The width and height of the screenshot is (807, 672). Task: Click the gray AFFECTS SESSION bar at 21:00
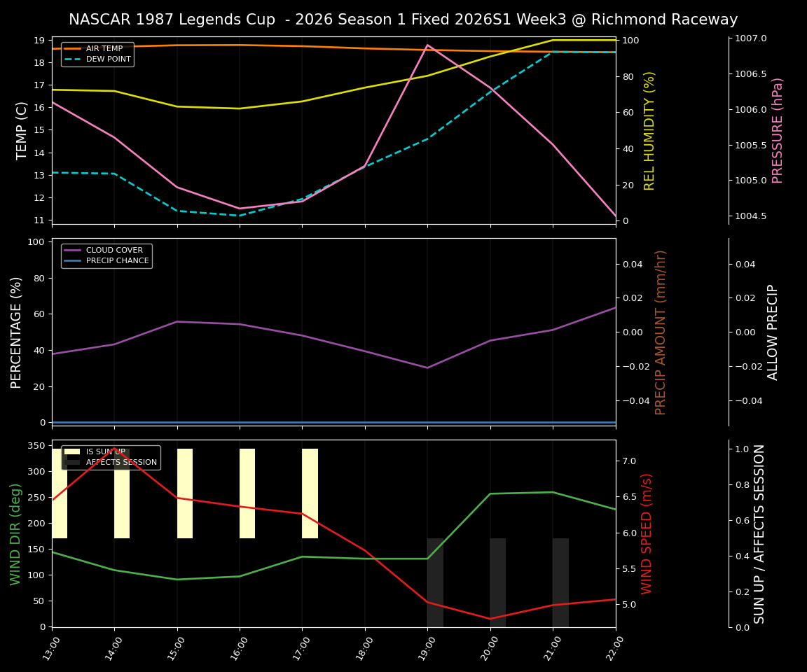tap(559, 581)
